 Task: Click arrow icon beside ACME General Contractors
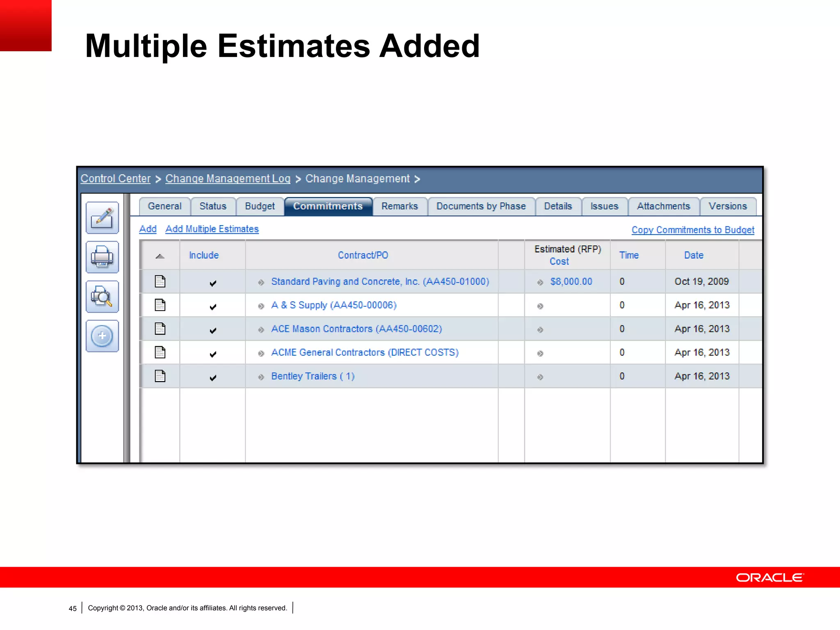click(261, 354)
